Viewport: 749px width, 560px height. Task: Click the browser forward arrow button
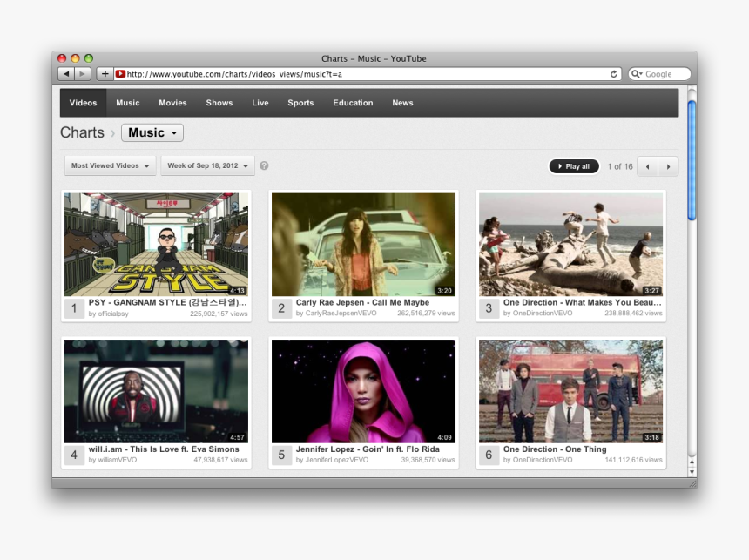point(83,74)
